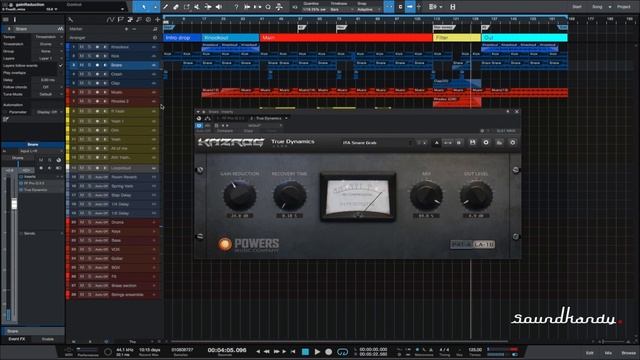The width and height of the screenshot is (640, 360).
Task: Click the A compare state button in True Dynamics
Action: tap(436, 142)
